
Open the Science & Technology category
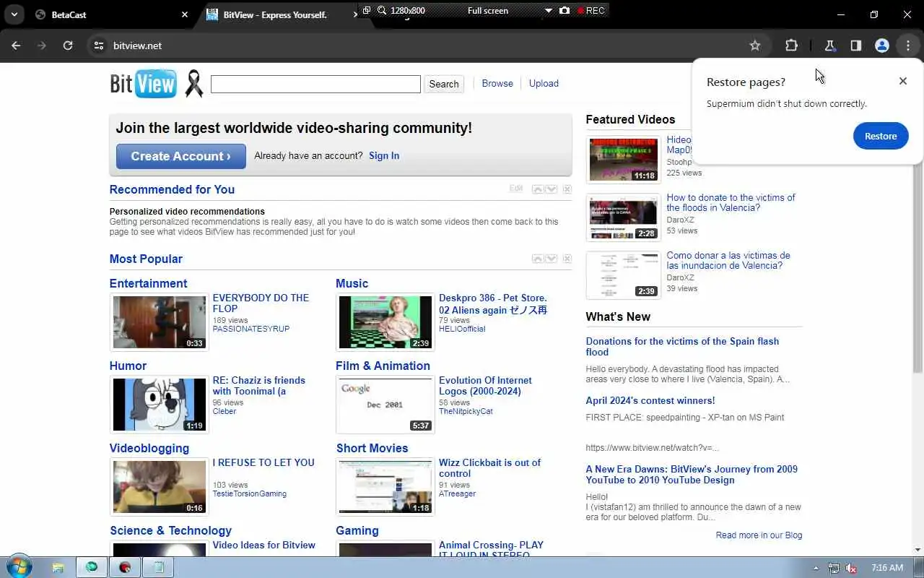pyautogui.click(x=170, y=530)
